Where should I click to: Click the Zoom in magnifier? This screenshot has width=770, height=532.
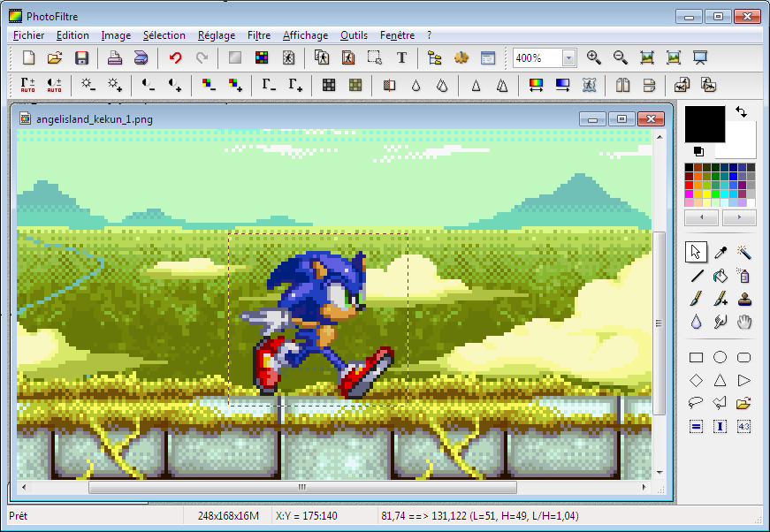coord(594,58)
